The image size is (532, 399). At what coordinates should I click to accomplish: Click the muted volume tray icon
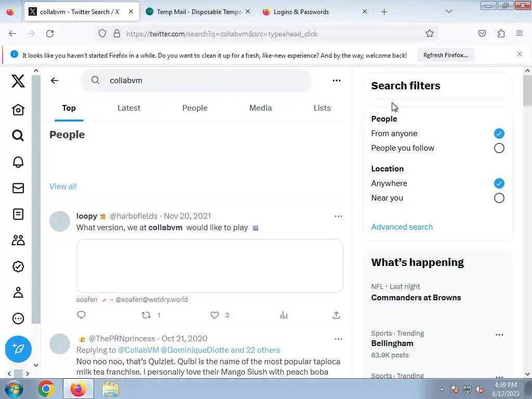pos(480,390)
